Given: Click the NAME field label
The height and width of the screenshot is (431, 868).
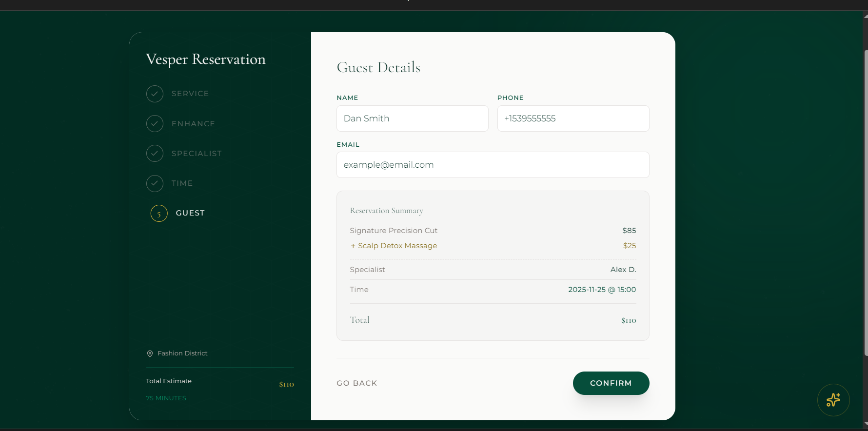Looking at the screenshot, I should 347,98.
